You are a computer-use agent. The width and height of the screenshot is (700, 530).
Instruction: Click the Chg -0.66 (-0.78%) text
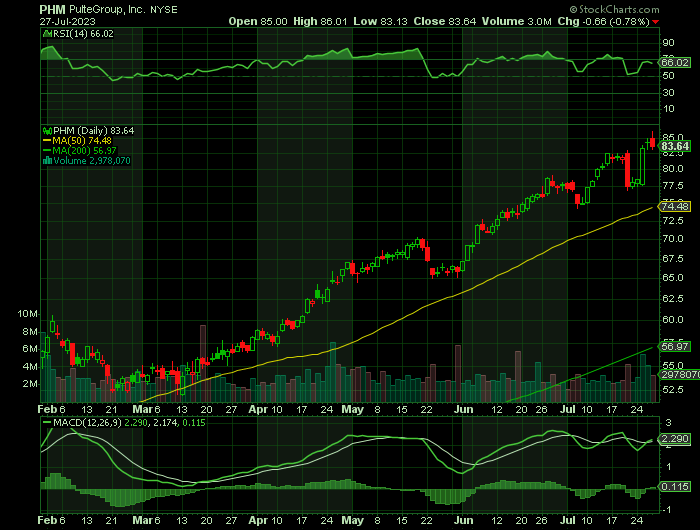coord(604,21)
